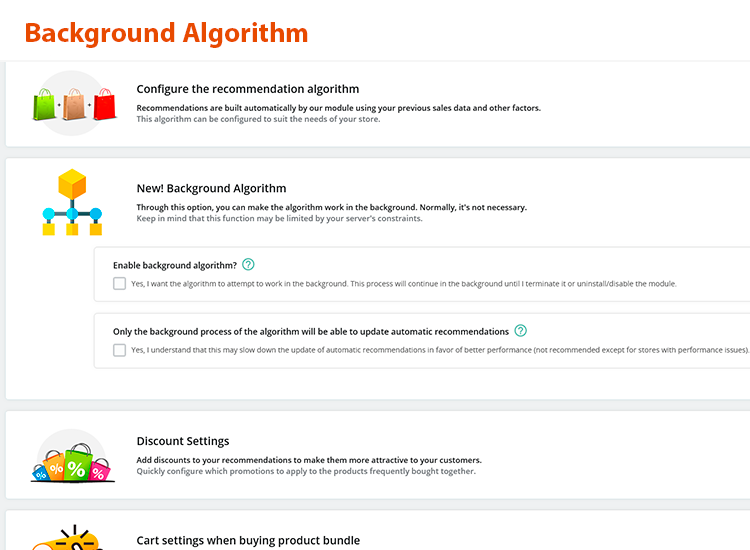Open help tooltip for background-process-only option
750x550 pixels.
pos(520,331)
